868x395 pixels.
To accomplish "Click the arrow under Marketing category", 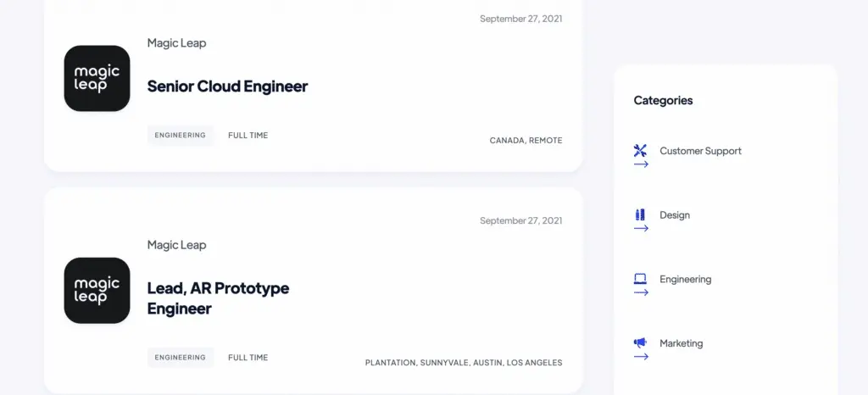I will click(641, 357).
